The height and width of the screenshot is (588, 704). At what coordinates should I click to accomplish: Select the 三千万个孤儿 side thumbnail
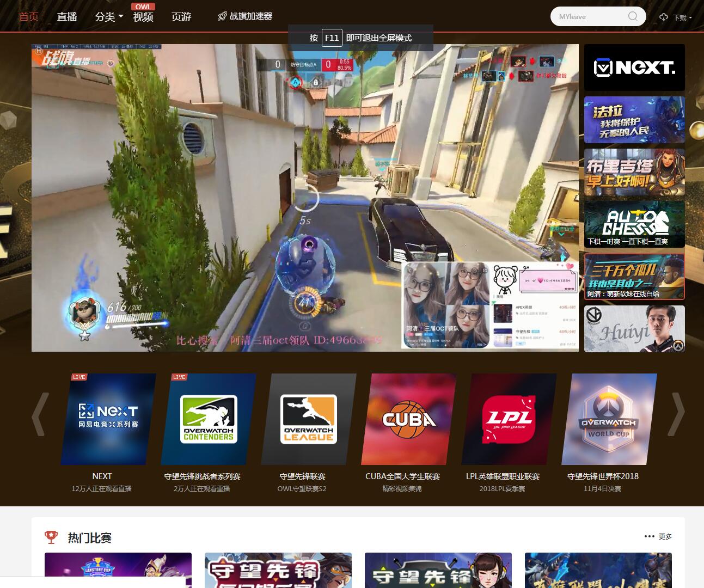click(x=634, y=277)
